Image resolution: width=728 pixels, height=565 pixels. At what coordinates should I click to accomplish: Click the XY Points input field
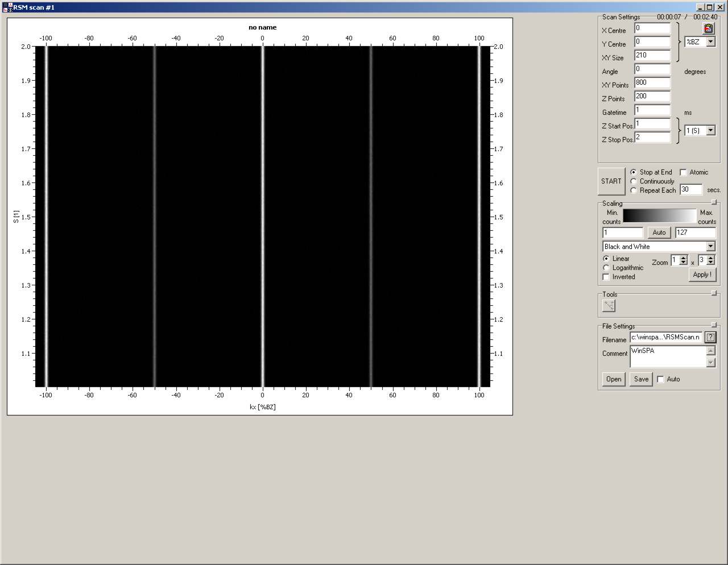tap(652, 83)
